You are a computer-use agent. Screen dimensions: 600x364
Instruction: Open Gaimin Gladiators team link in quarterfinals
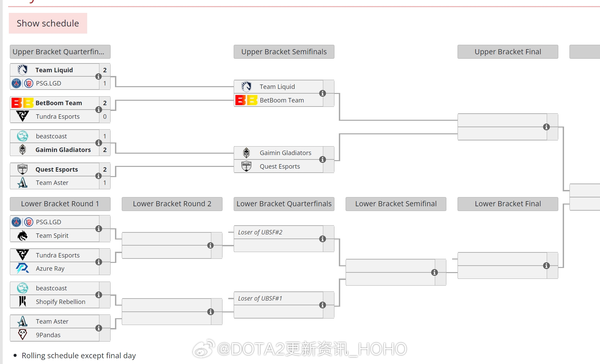point(63,150)
